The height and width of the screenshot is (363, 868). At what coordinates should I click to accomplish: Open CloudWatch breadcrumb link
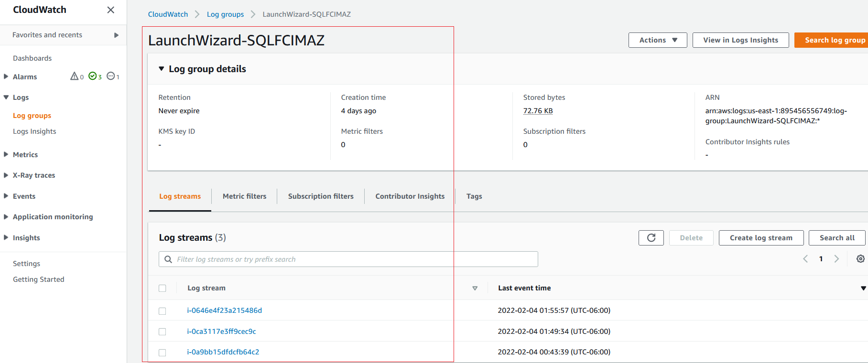click(x=168, y=14)
